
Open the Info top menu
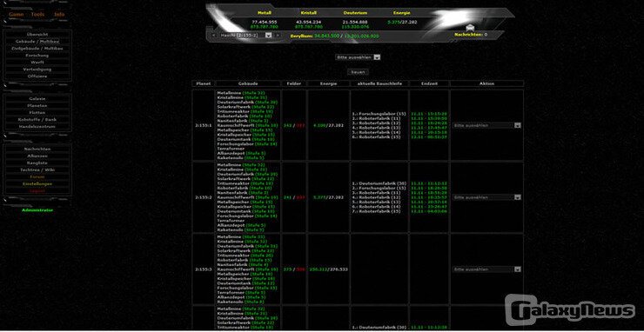tap(59, 15)
